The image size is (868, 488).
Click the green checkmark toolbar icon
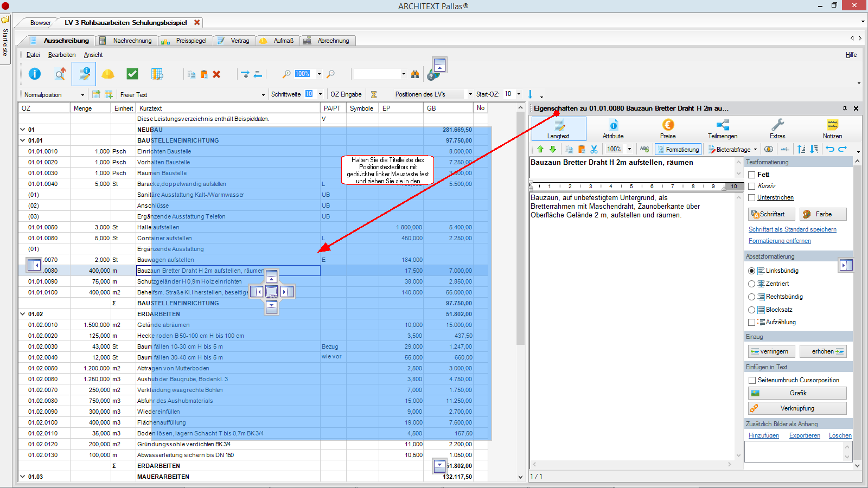point(132,74)
